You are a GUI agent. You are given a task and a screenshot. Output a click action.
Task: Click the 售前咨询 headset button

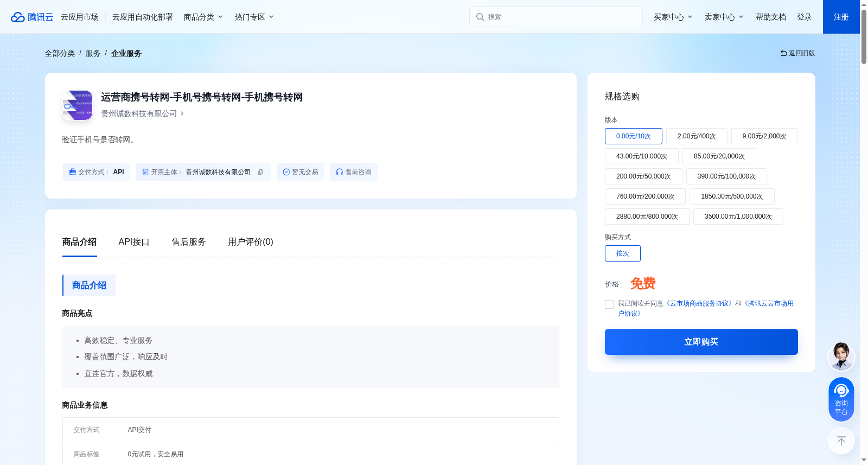(x=354, y=172)
